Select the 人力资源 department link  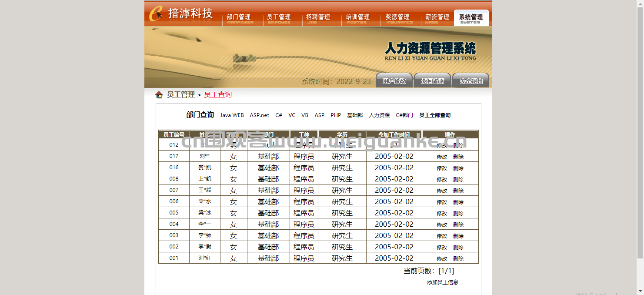pyautogui.click(x=379, y=115)
